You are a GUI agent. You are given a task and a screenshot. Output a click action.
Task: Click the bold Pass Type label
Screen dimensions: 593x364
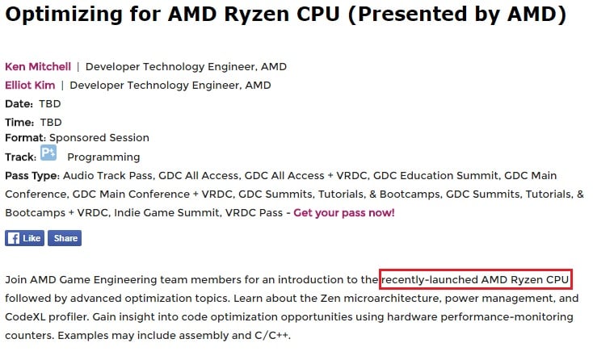(32, 176)
